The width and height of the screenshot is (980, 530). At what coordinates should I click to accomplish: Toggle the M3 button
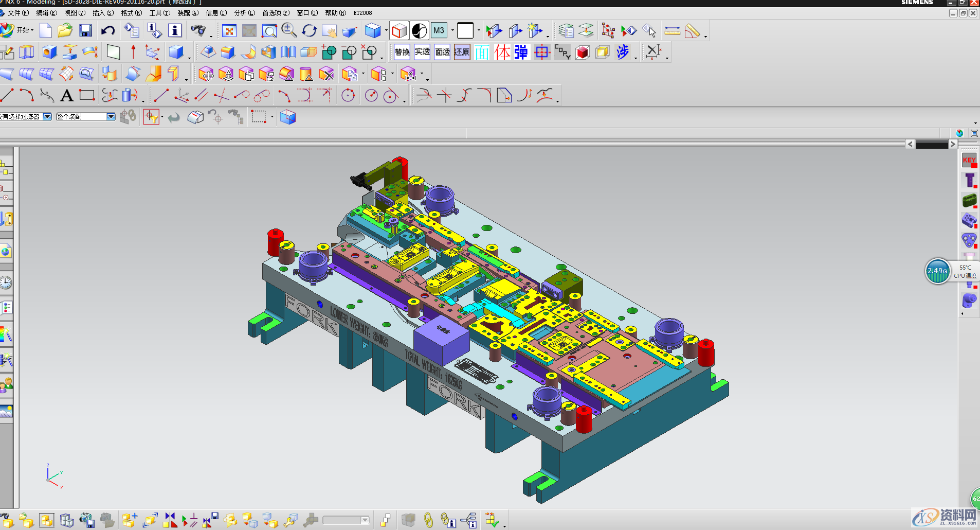439,31
